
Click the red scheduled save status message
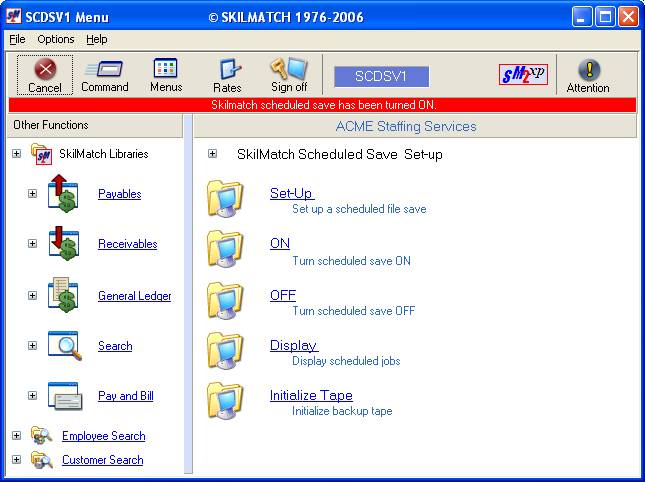(x=322, y=105)
